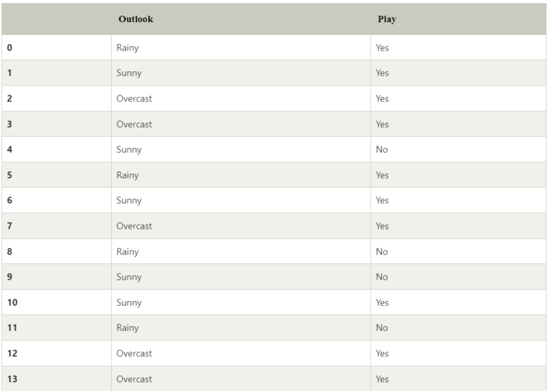547x392 pixels.
Task: Select the Yes cell in row 10
Action: [382, 302]
